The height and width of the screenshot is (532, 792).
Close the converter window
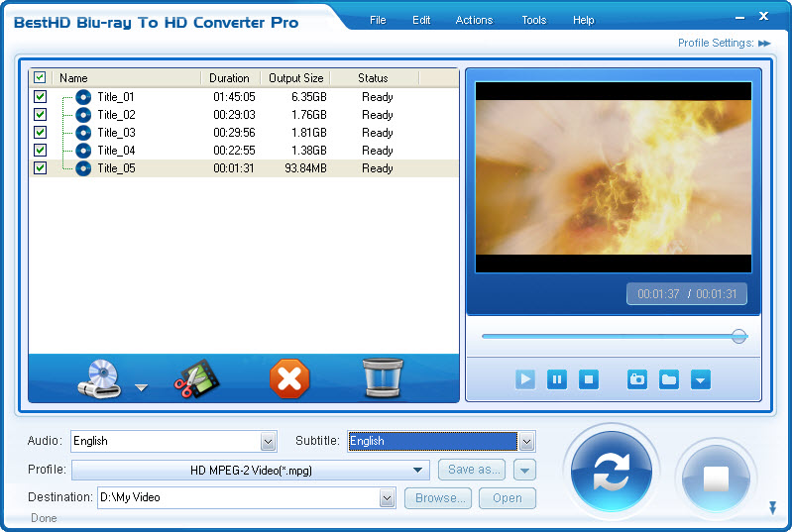pos(763,16)
